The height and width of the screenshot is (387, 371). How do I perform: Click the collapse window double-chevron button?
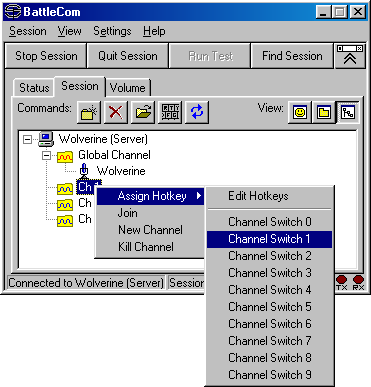pos(350,56)
